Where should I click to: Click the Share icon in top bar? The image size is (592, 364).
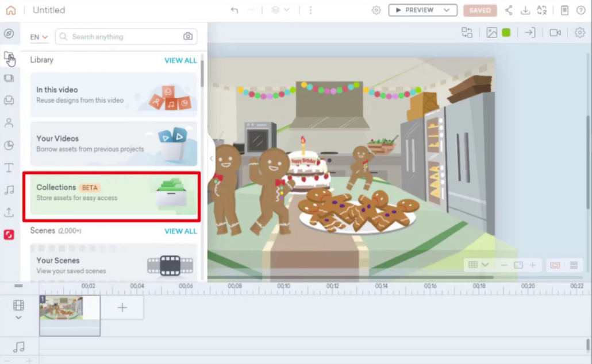[x=509, y=10]
